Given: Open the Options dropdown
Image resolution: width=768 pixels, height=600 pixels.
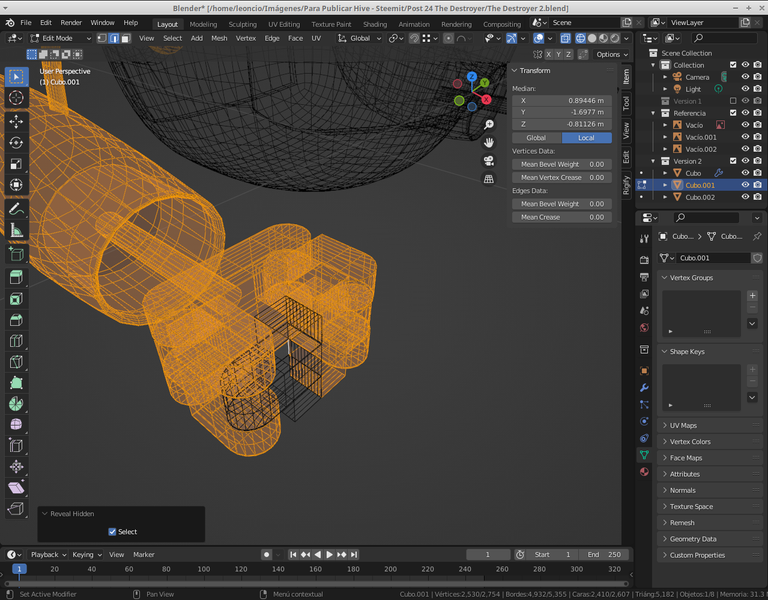Looking at the screenshot, I should tap(611, 54).
